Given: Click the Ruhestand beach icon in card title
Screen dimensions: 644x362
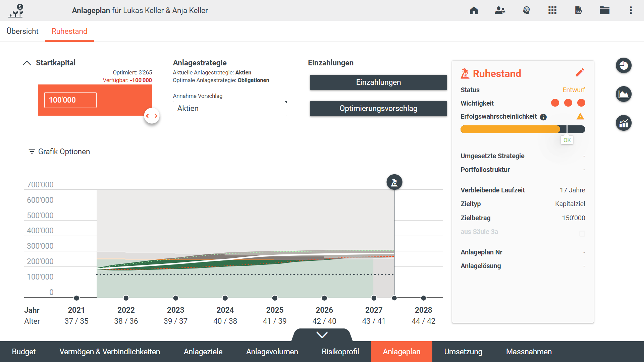Looking at the screenshot, I should [x=465, y=73].
